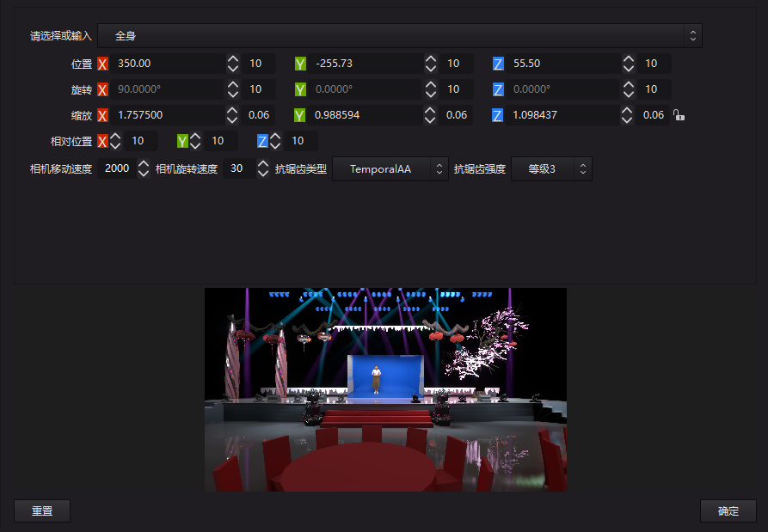Click the 缩放 Z step size field 0.06
768x532 pixels.
pos(653,115)
